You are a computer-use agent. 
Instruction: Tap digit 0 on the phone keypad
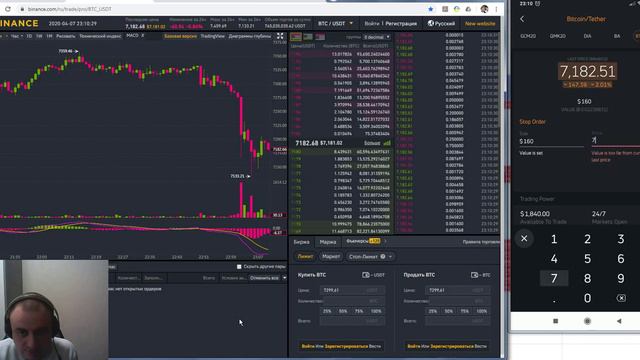tap(587, 298)
